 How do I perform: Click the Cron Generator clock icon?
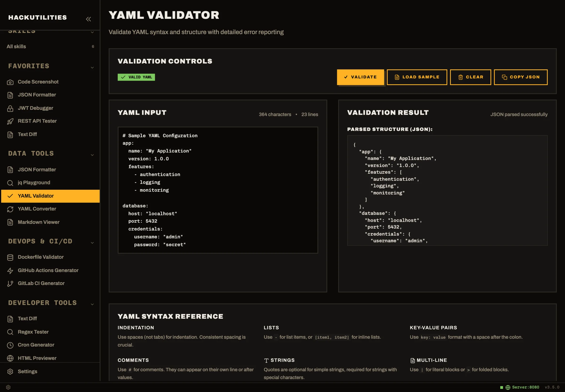click(10, 345)
